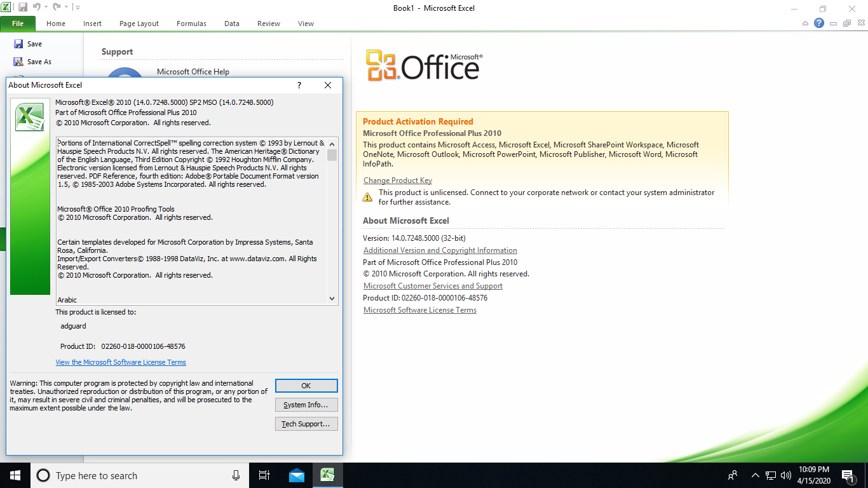
Task: Click the Version 14.0.7248.5000 text
Action: 414,238
